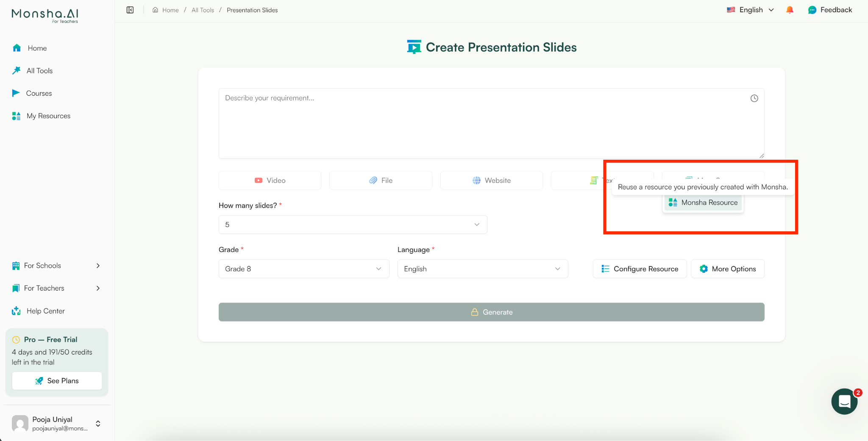This screenshot has height=441, width=868.
Task: Click the clock icon inside the requirement box
Action: (754, 98)
